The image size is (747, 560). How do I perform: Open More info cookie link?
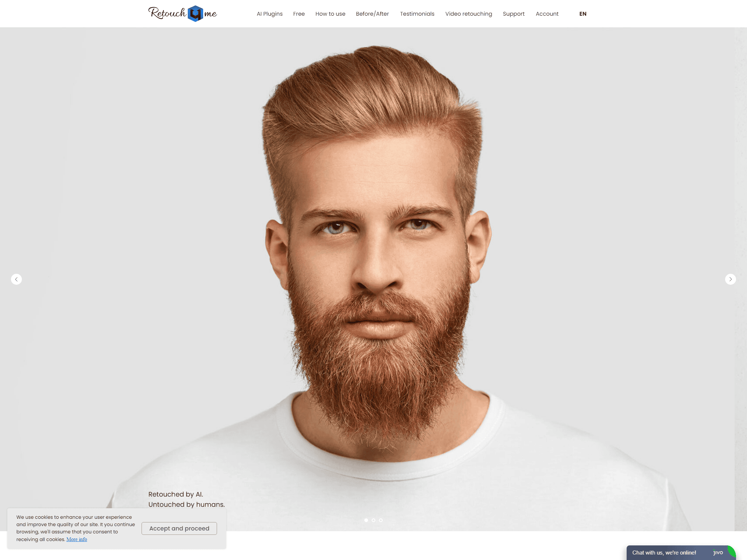(77, 539)
